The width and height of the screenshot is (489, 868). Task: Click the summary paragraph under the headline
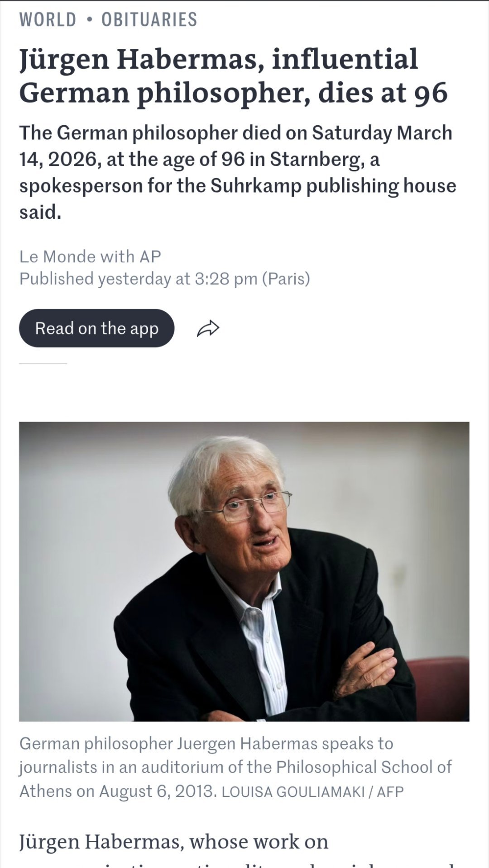click(237, 172)
